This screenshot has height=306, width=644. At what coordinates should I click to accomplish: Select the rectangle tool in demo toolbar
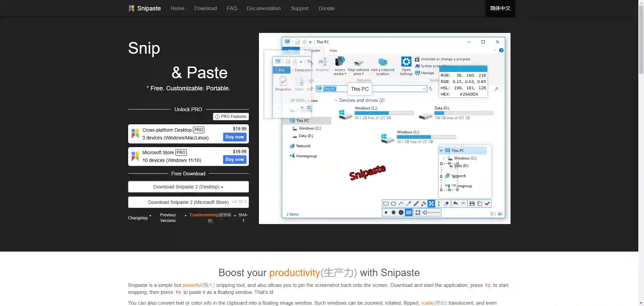pyautogui.click(x=386, y=204)
